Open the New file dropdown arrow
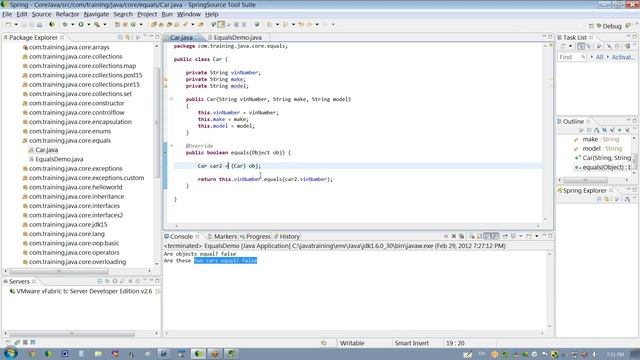The width and height of the screenshot is (640, 360). (x=16, y=25)
